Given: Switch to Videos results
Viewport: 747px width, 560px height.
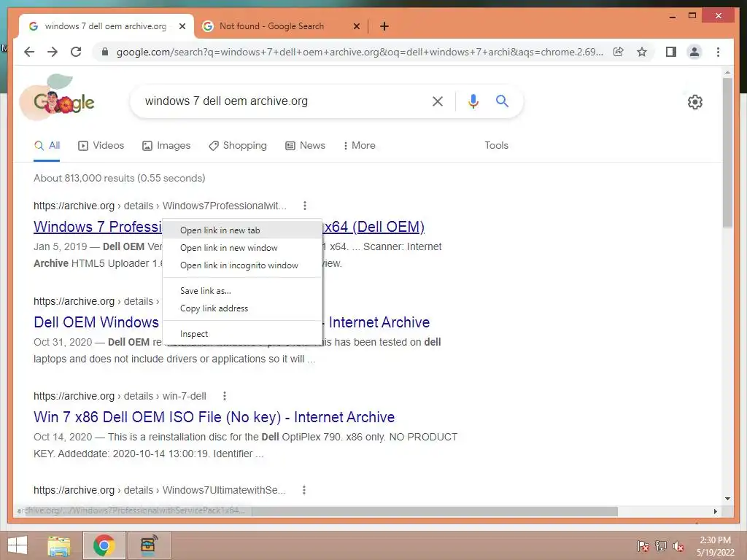Looking at the screenshot, I should 101,146.
